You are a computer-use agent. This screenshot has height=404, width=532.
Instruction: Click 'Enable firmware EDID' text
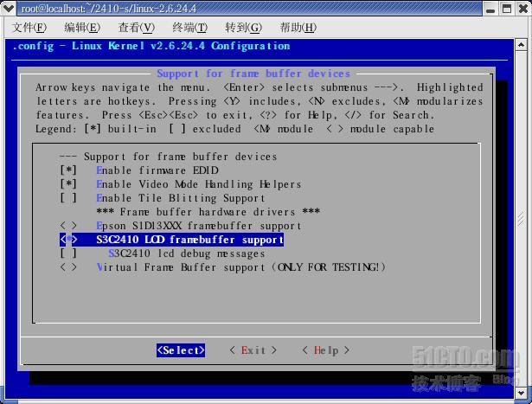click(157, 170)
